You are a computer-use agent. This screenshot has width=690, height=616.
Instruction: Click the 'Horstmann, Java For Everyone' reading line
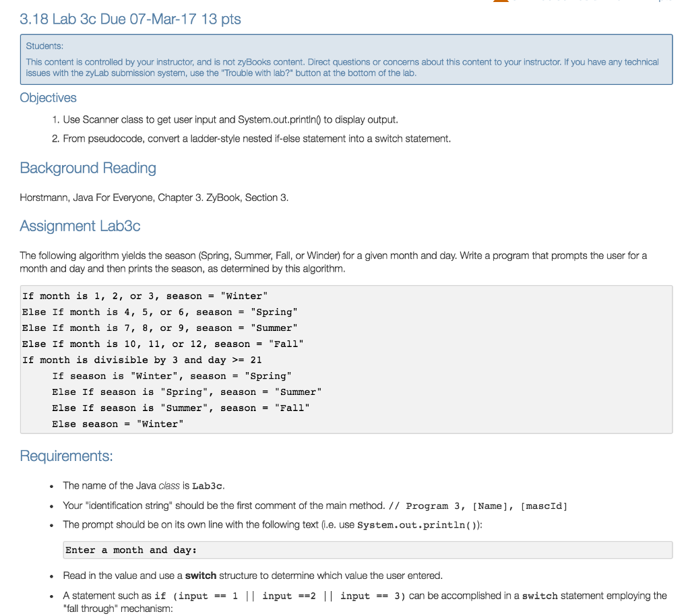[x=154, y=197]
